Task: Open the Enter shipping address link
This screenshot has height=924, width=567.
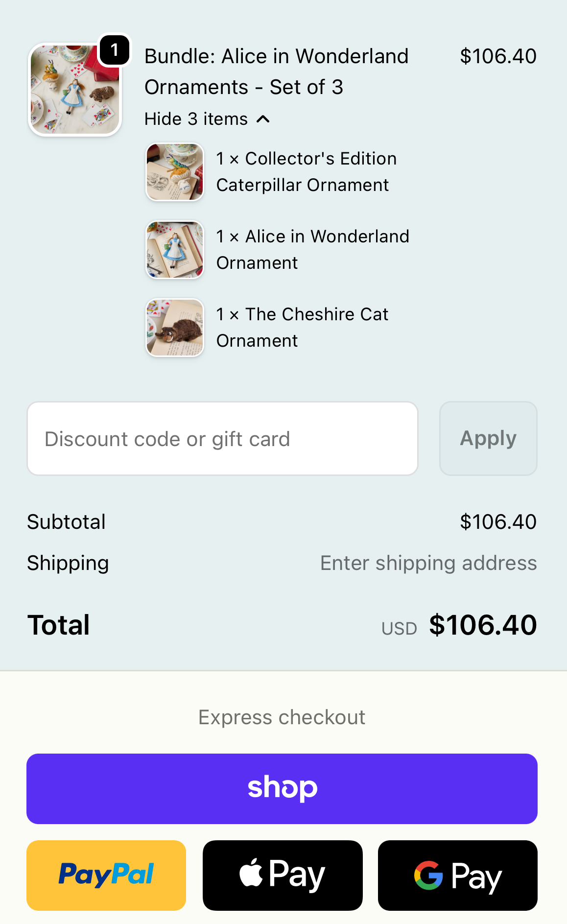Action: tap(428, 563)
